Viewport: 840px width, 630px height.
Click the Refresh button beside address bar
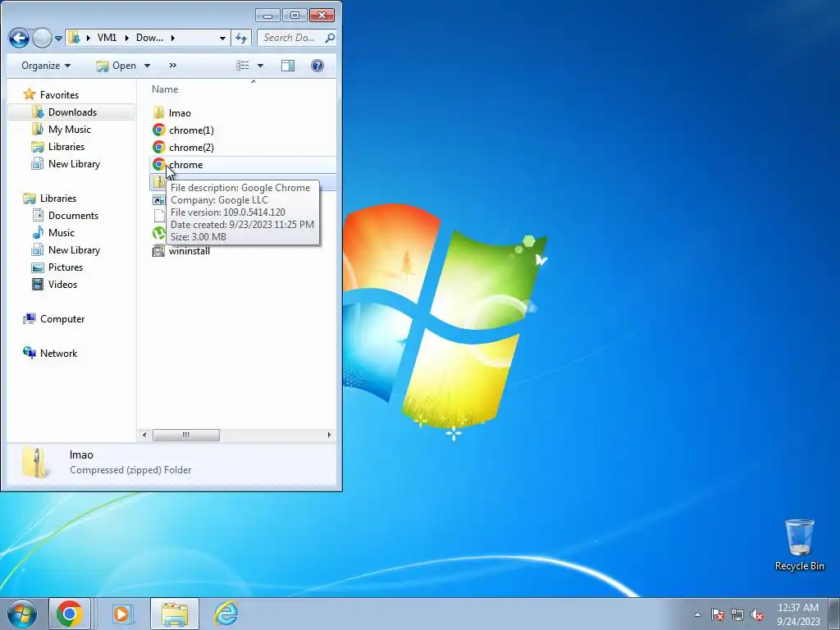click(241, 38)
